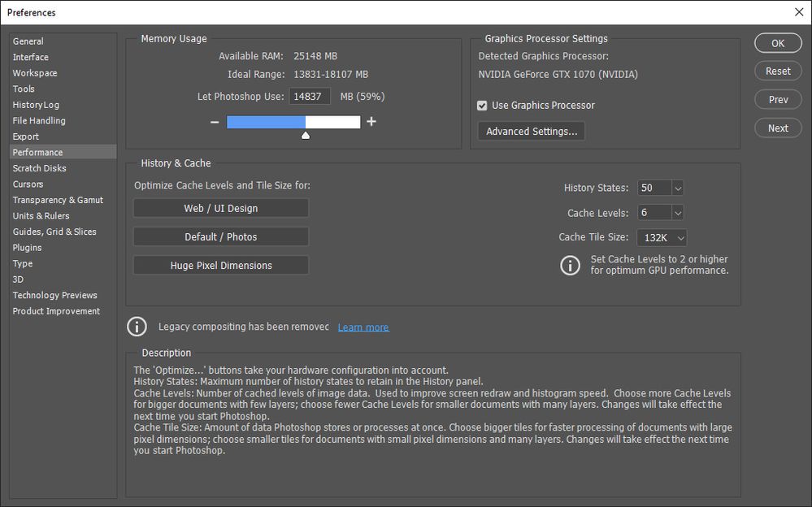Optimize cache for Default / Photos
Image resolution: width=812 pixels, height=507 pixels.
(x=221, y=236)
